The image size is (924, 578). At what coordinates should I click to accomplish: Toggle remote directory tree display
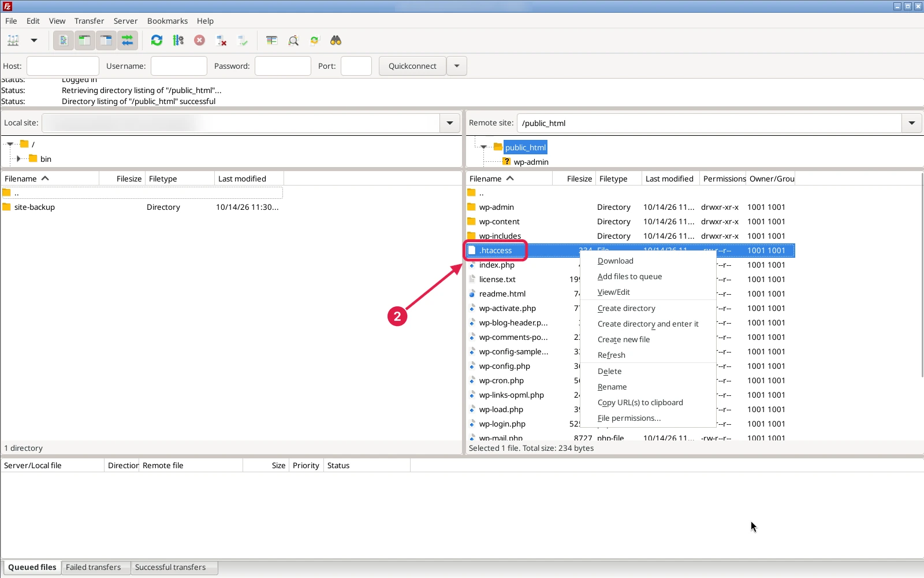(x=106, y=40)
